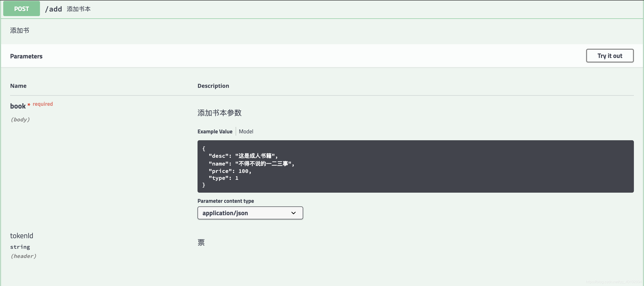This screenshot has width=644, height=286.
Task: Select the Example Value tab
Action: coord(215,131)
